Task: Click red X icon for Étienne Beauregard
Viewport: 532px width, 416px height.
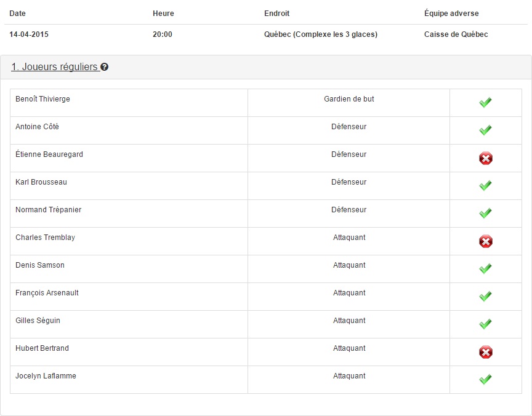Action: coord(486,158)
